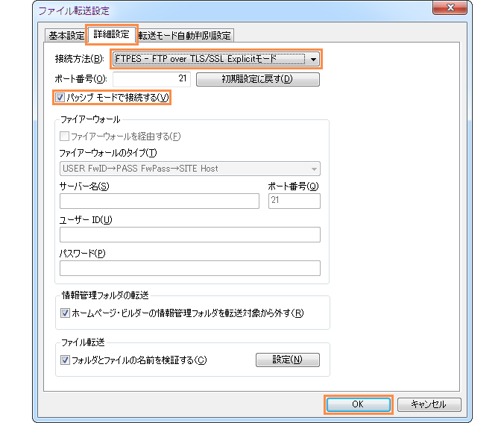Click the キャンセル button
Image resolution: width=504 pixels, height=423 pixels.
(x=429, y=404)
